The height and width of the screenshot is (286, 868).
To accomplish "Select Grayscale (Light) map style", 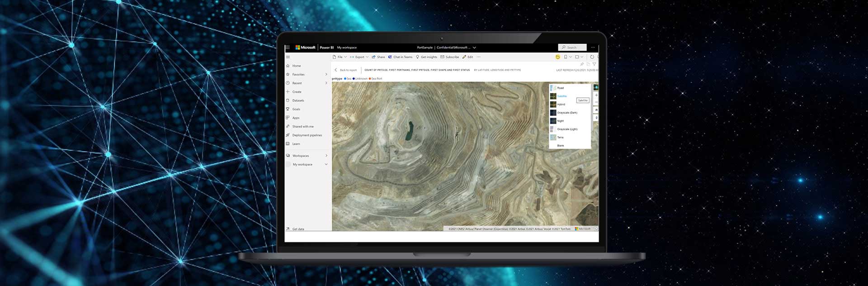I will pyautogui.click(x=570, y=129).
